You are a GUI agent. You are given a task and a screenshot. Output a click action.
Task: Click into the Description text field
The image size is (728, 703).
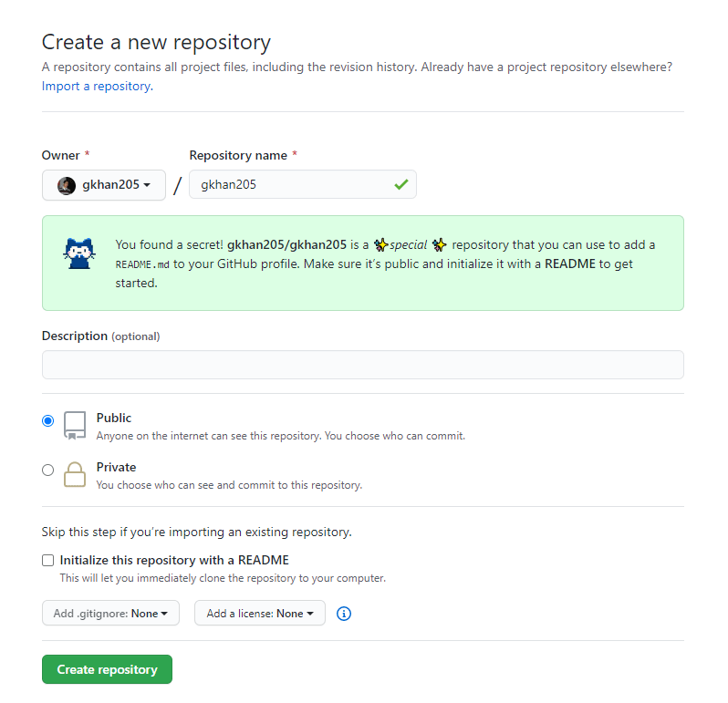click(x=363, y=365)
